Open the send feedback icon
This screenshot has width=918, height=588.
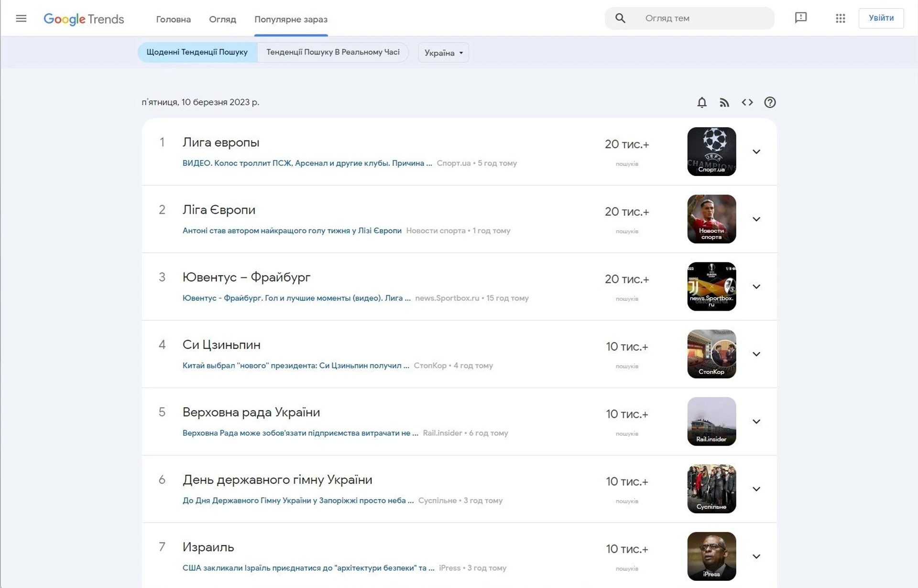click(801, 18)
